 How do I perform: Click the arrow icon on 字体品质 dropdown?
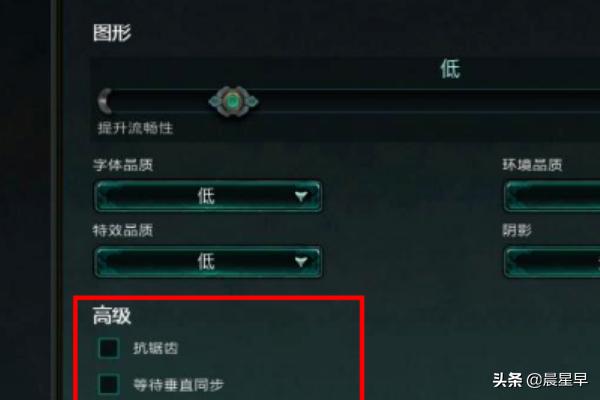point(301,197)
